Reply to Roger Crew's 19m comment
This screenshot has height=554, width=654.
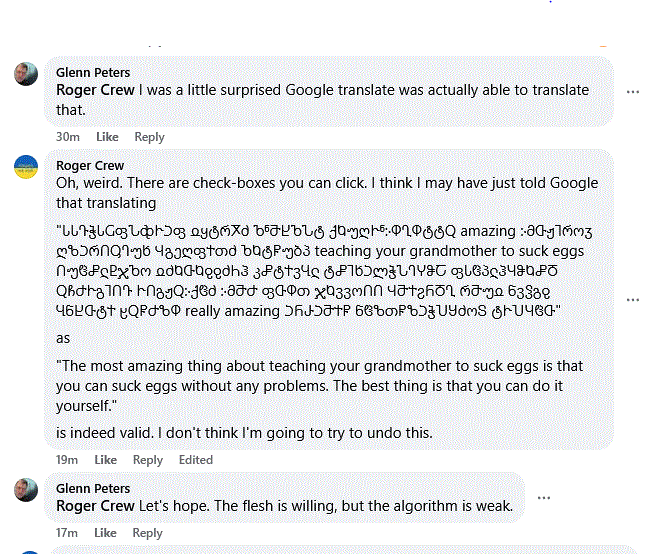pyautogui.click(x=148, y=460)
